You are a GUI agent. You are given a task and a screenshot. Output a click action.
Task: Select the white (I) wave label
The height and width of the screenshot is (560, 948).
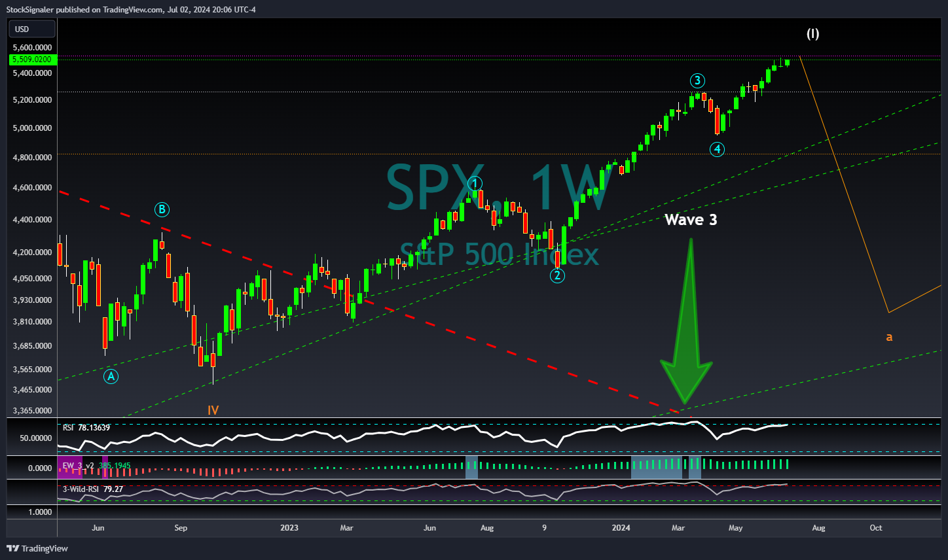click(x=812, y=34)
